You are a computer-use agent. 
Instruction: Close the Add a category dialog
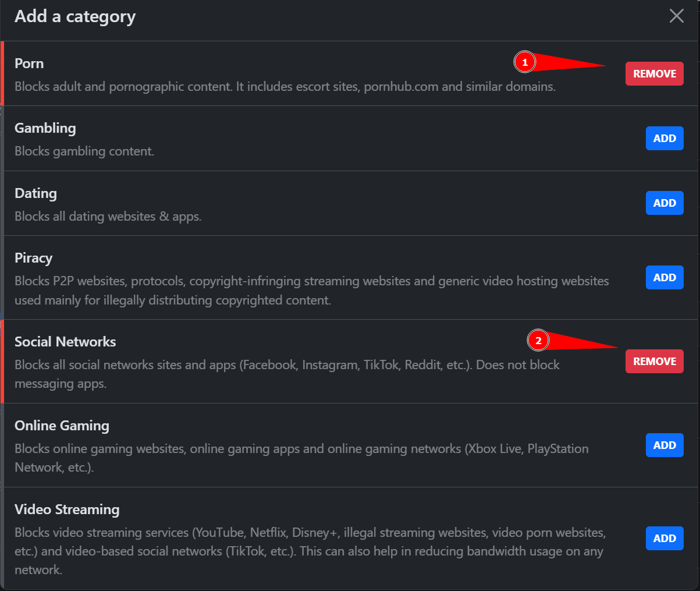tap(676, 16)
